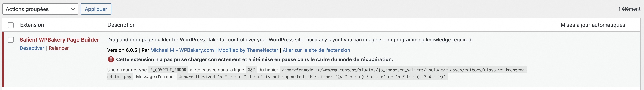Image resolution: width=644 pixels, height=90 pixels.
Task: Check the Salient WPBakery Page Builder checkbox
Action: [x=10, y=40]
